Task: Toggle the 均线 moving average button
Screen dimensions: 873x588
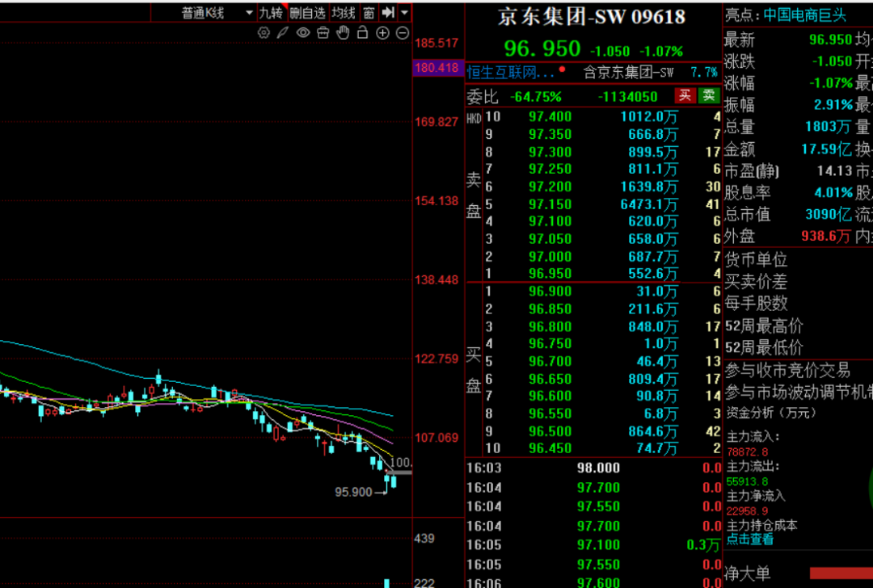Action: point(343,13)
